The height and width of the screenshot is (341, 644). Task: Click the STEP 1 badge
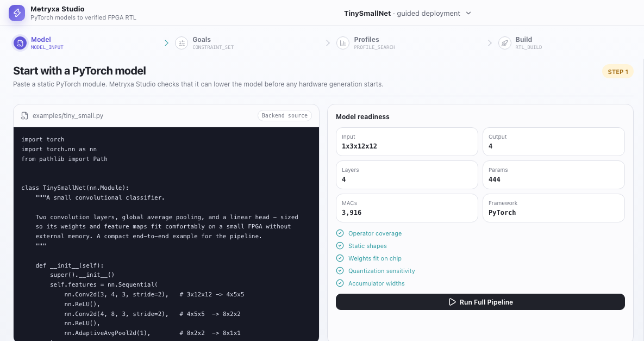click(x=618, y=71)
